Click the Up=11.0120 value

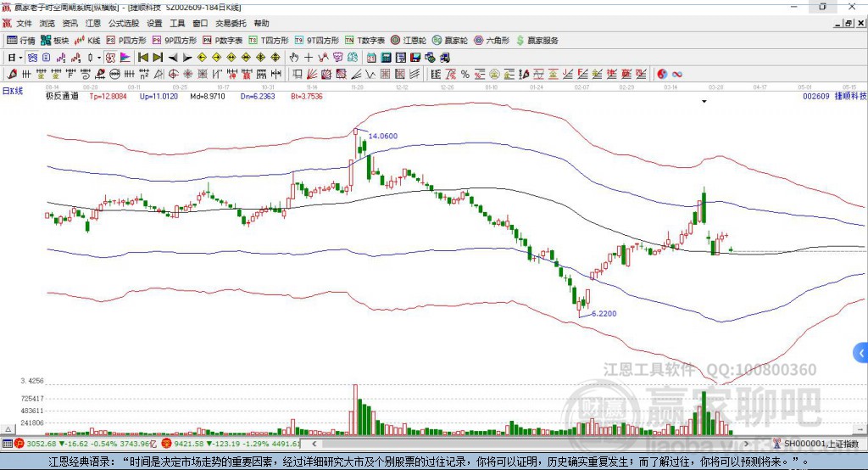click(x=159, y=97)
